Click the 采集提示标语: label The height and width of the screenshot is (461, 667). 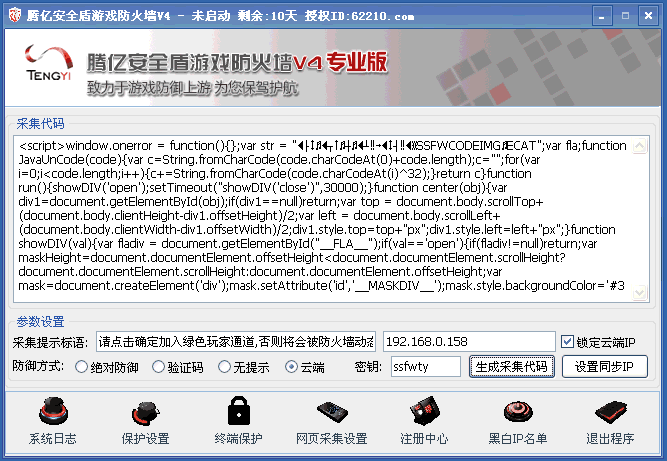click(50, 342)
